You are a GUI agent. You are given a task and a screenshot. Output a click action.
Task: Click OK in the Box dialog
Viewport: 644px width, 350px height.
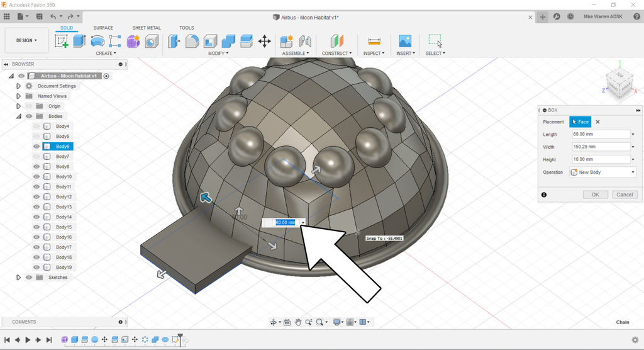click(x=595, y=195)
